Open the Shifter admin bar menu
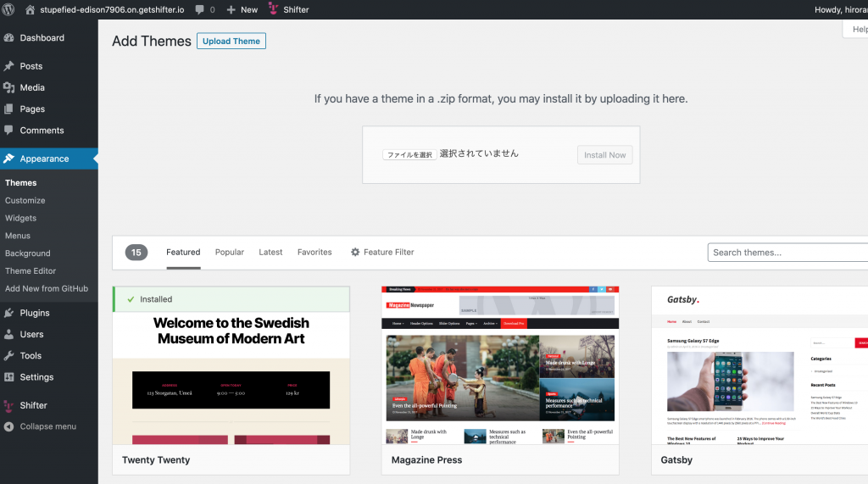 (x=289, y=9)
